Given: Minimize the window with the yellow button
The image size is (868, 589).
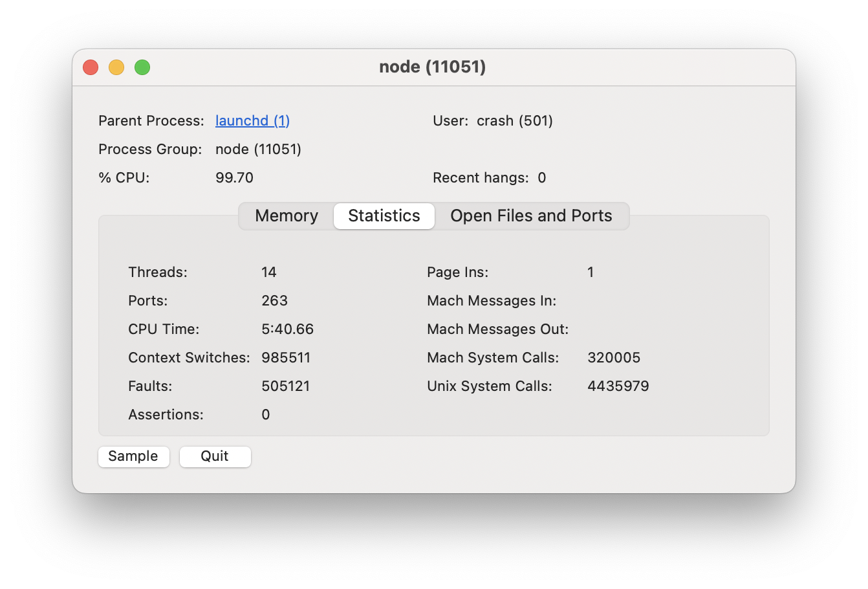Looking at the screenshot, I should (x=116, y=67).
